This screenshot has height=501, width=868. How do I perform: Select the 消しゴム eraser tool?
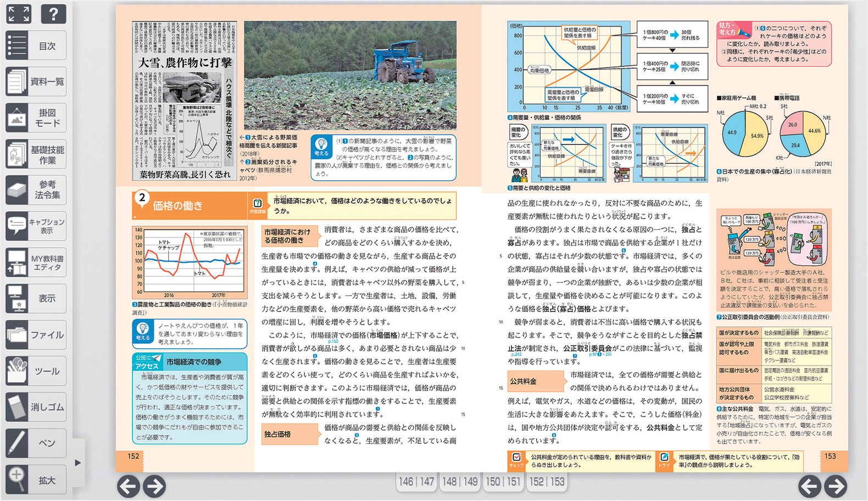pyautogui.click(x=36, y=407)
